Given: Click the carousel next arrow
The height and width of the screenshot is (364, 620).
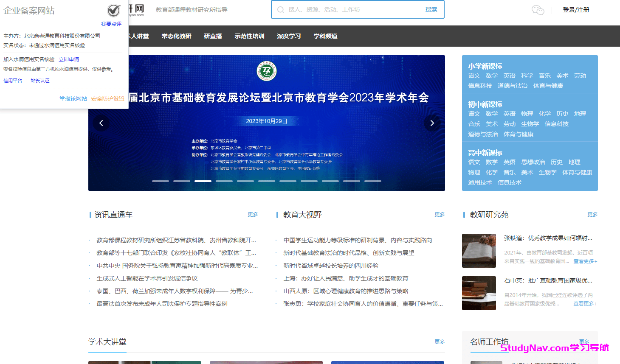Looking at the screenshot, I should pos(432,123).
